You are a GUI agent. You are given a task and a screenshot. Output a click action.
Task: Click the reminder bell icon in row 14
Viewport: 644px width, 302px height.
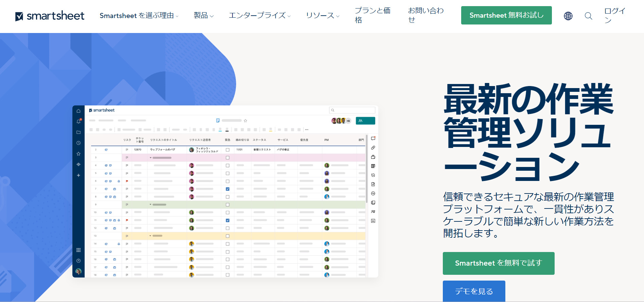point(119,244)
